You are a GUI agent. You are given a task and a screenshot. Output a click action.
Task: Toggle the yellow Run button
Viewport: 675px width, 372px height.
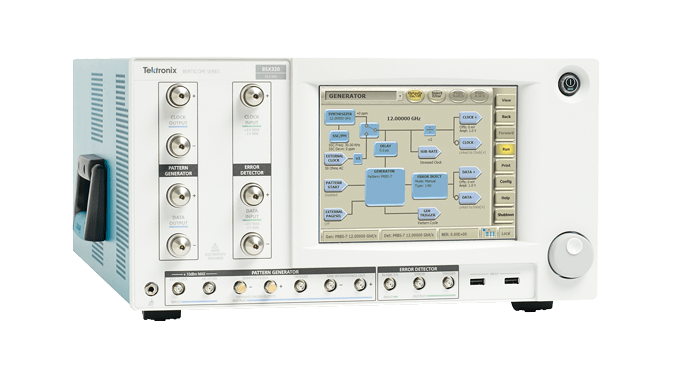coord(505,149)
